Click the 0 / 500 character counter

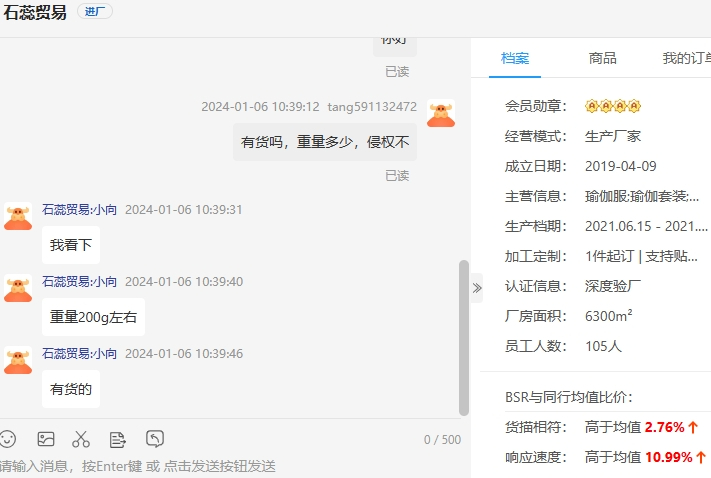click(x=442, y=439)
